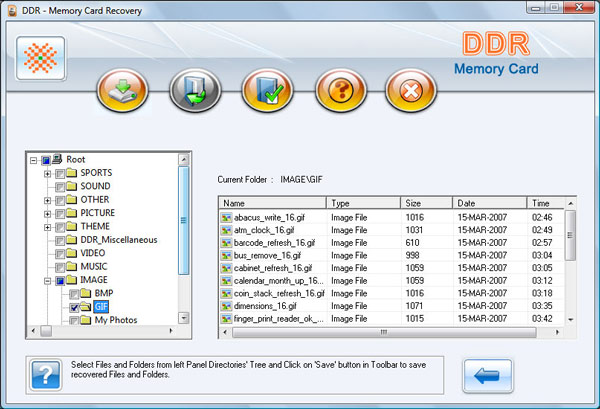
Task: Click the blue question mark info icon
Action: click(46, 375)
